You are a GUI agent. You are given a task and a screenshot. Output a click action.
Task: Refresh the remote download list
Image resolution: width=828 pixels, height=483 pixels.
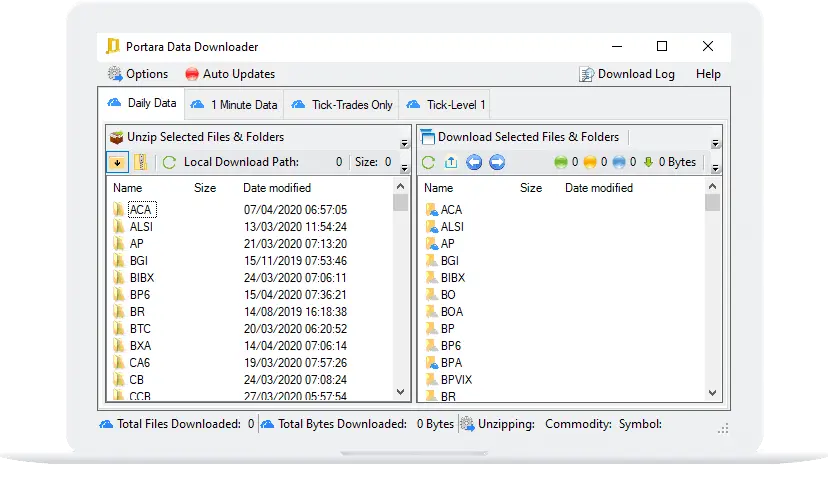coord(428,163)
